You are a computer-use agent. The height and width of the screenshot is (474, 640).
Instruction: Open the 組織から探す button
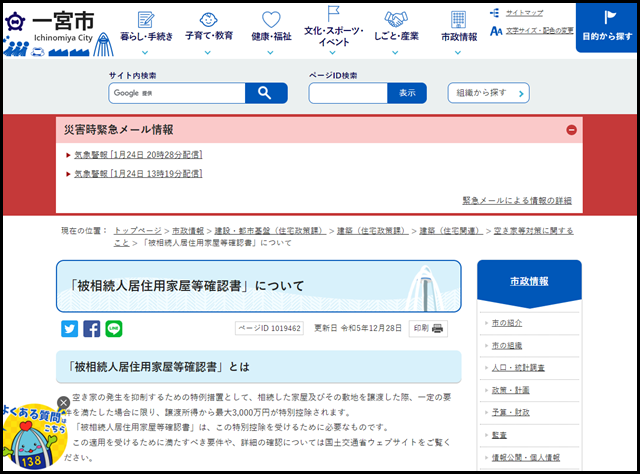tap(489, 93)
